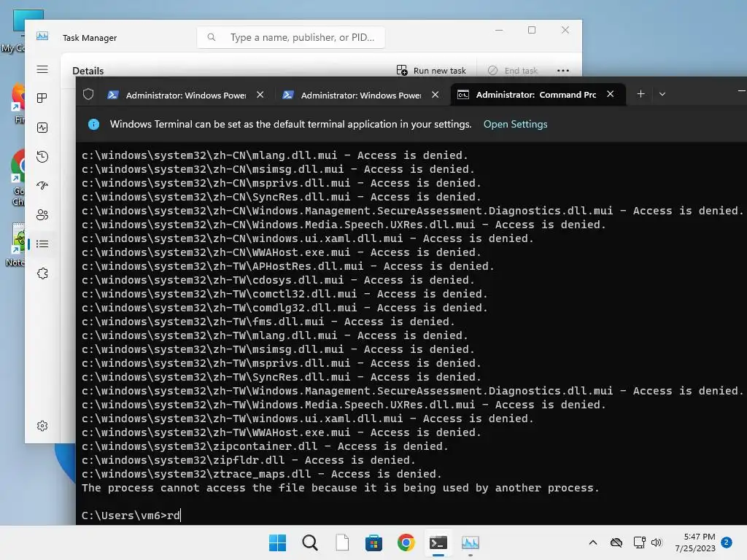
Task: Open the blank file icon on taskbar
Action: click(x=342, y=542)
